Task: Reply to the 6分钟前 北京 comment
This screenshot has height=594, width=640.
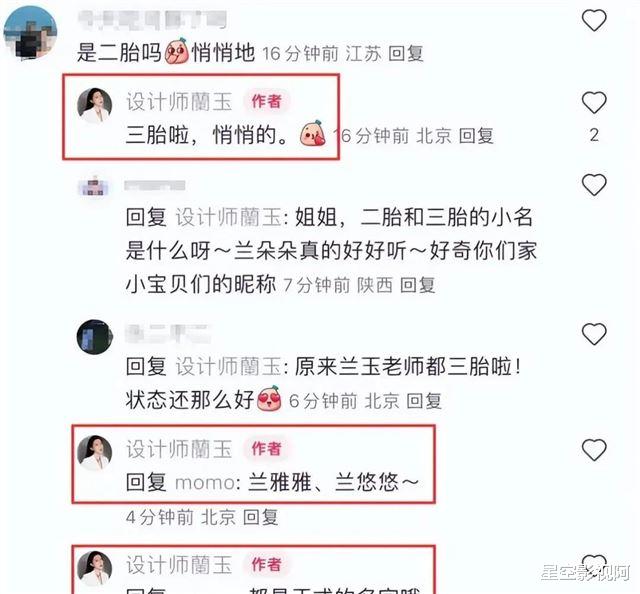Action: pyautogui.click(x=424, y=401)
